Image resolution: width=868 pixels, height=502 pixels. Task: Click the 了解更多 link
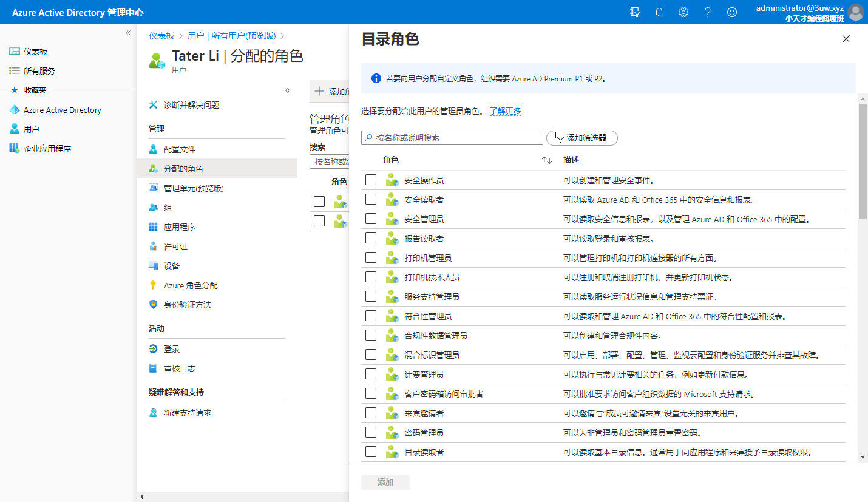coord(506,111)
